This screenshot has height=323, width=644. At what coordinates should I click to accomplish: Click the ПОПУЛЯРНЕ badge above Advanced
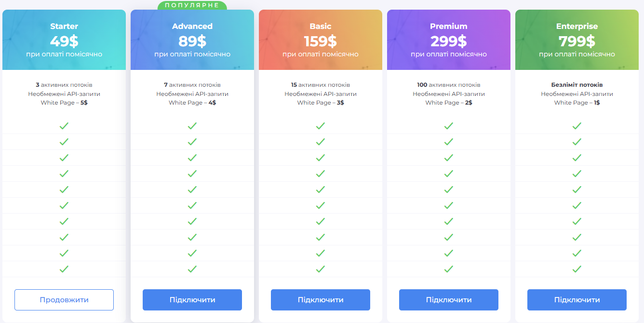coord(192,5)
